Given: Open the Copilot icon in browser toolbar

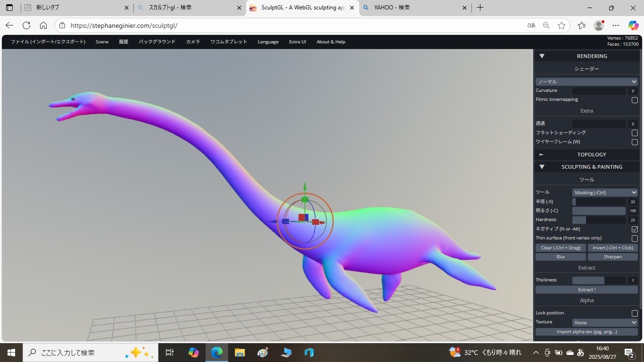Looking at the screenshot, I should tap(633, 25).
